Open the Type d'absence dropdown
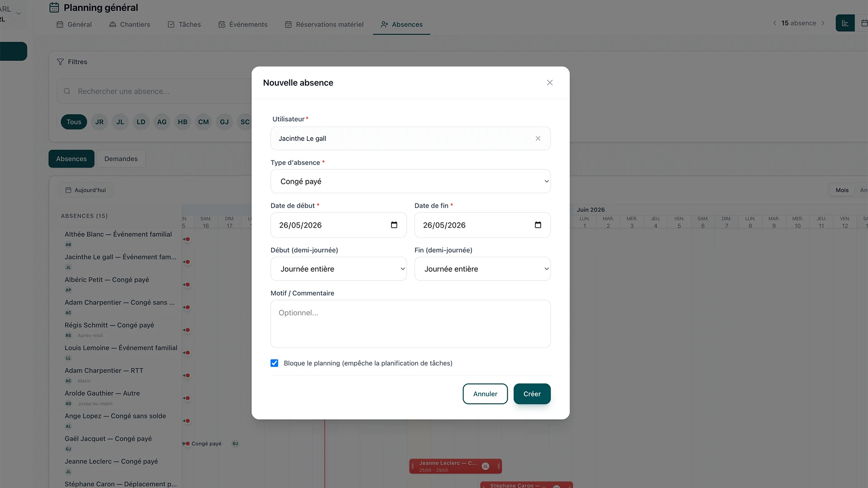Image resolution: width=868 pixels, height=488 pixels. [410, 181]
